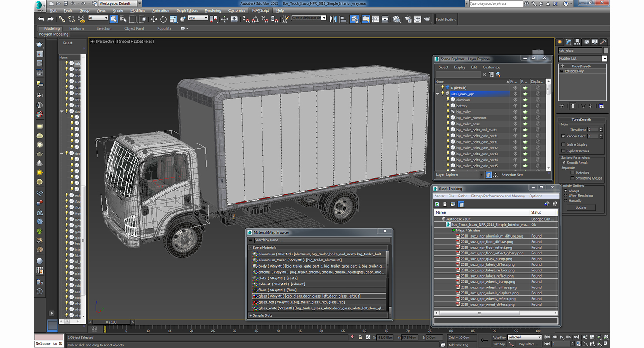
Task: Click the large Set Keys key icon
Action: coord(484,340)
